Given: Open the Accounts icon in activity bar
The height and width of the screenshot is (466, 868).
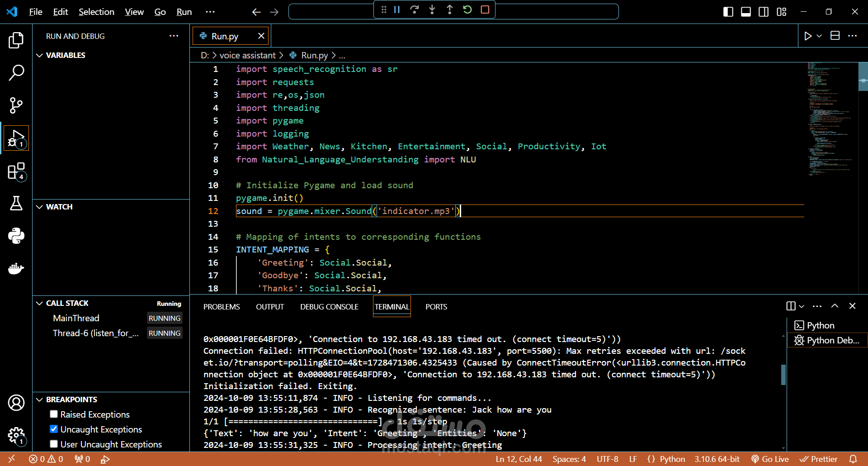Looking at the screenshot, I should pos(16,402).
